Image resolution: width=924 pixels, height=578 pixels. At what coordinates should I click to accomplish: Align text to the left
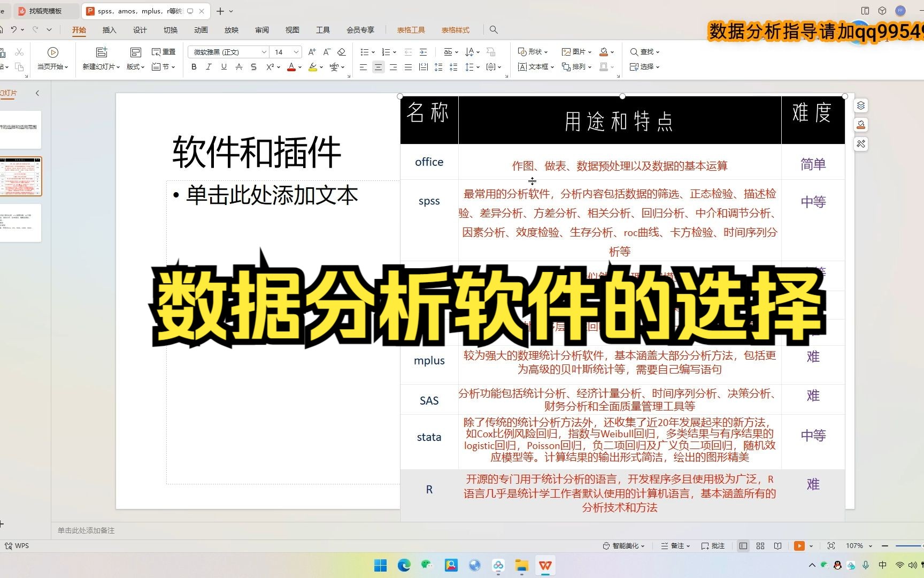(363, 67)
